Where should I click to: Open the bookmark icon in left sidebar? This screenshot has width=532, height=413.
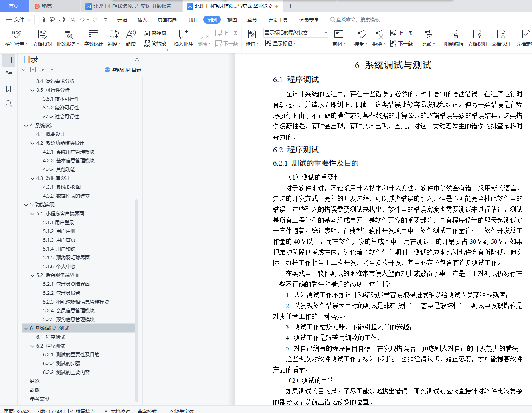[9, 89]
